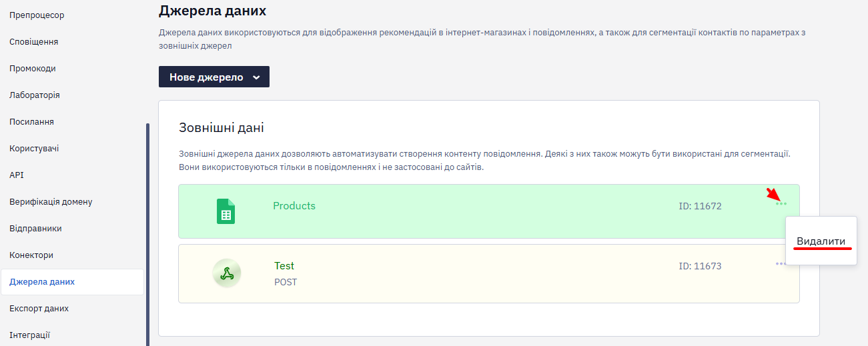Open three-dots menu on Products row
This screenshot has width=868, height=346.
click(781, 203)
